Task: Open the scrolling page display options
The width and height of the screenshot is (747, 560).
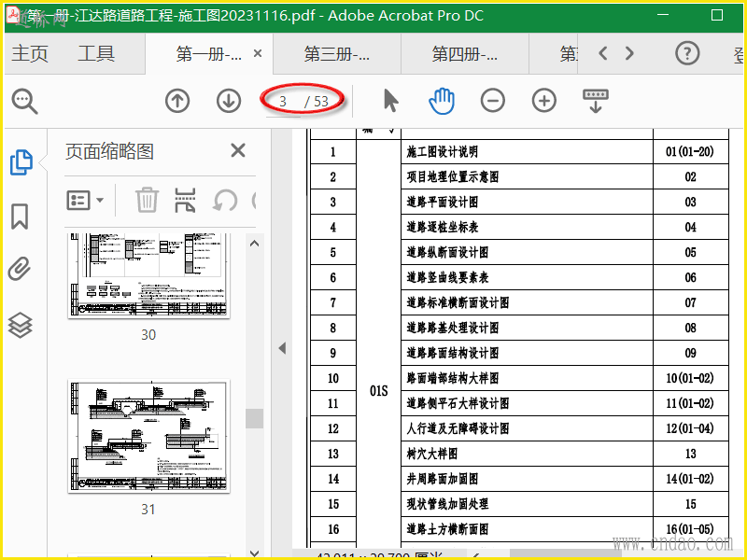Action: click(596, 101)
